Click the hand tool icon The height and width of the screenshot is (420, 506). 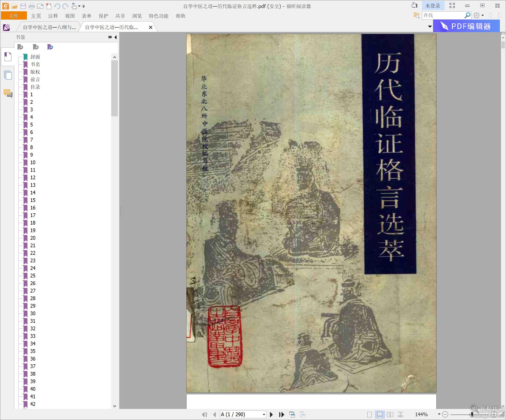coord(74,6)
